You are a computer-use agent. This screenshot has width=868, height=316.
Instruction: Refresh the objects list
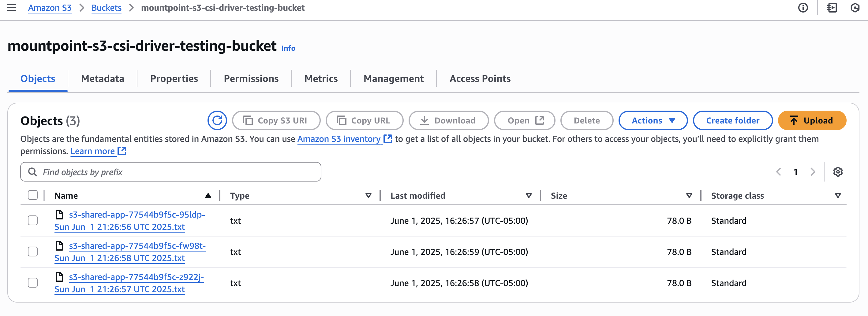[217, 120]
